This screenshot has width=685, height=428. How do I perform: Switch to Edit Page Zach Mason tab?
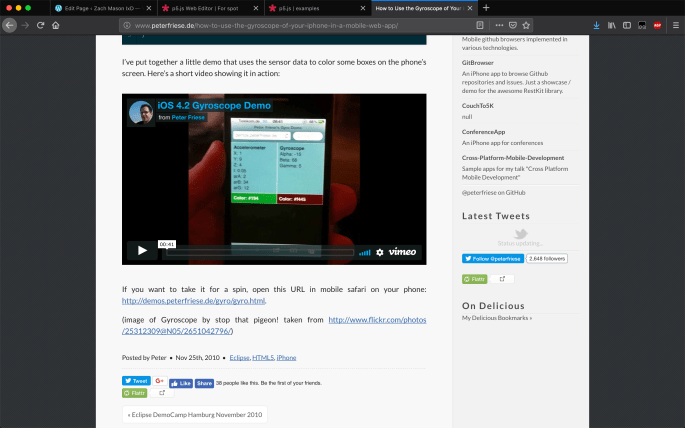point(103,8)
